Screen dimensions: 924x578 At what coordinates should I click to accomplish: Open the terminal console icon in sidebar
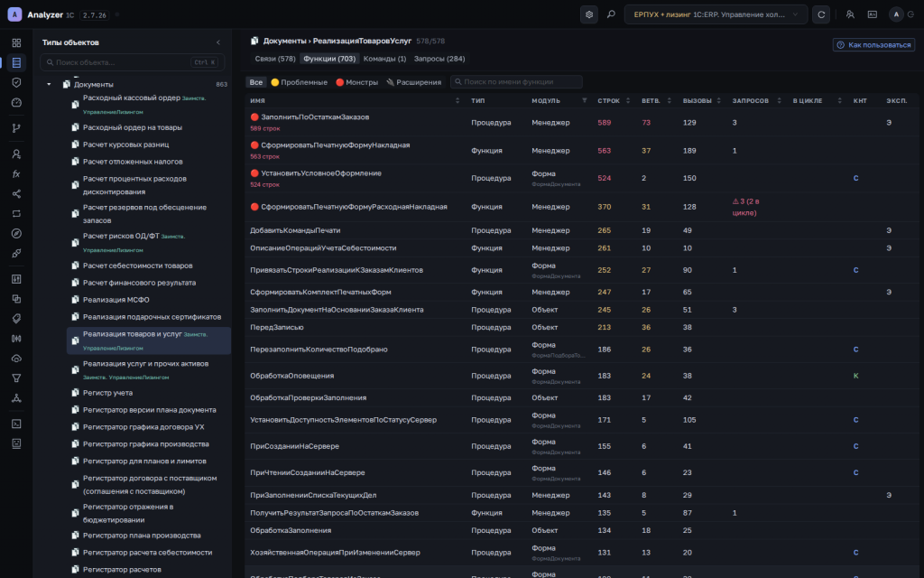pos(16,424)
